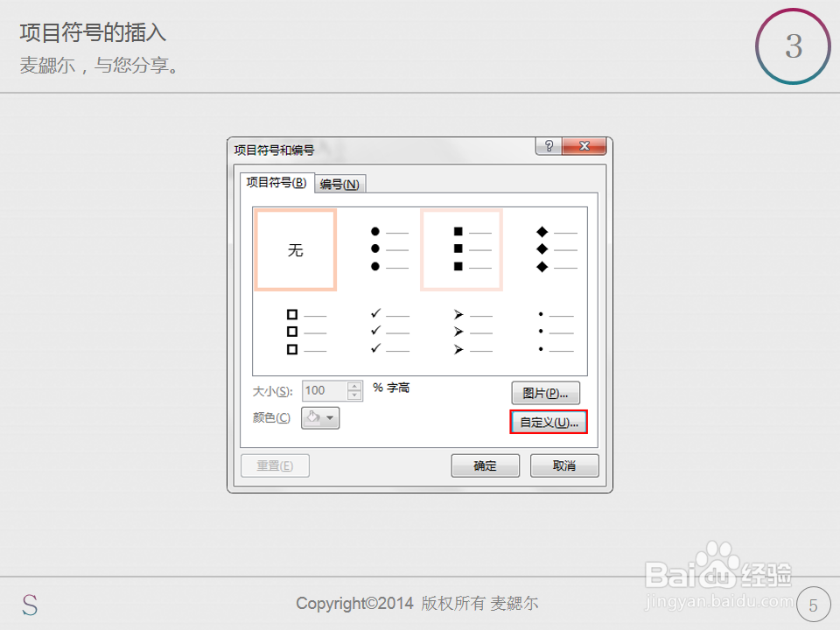Select the filled square bullet style
This screenshot has width=840, height=630.
461,249
